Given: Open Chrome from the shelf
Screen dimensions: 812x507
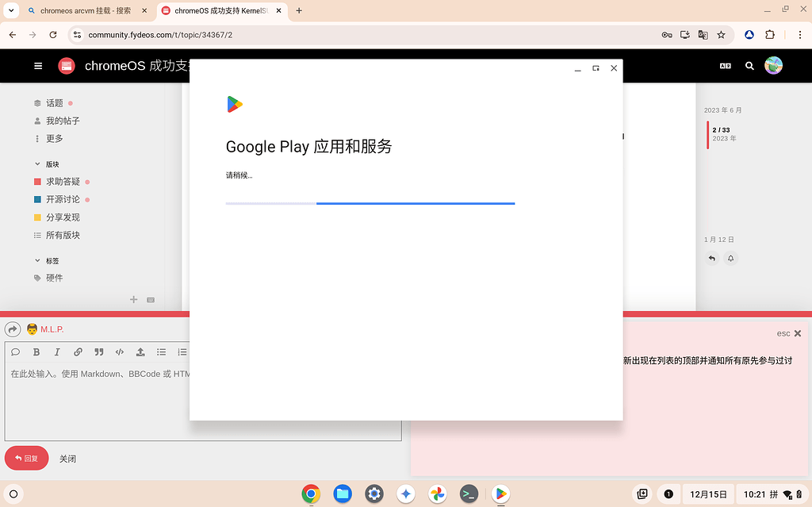Looking at the screenshot, I should [311, 494].
